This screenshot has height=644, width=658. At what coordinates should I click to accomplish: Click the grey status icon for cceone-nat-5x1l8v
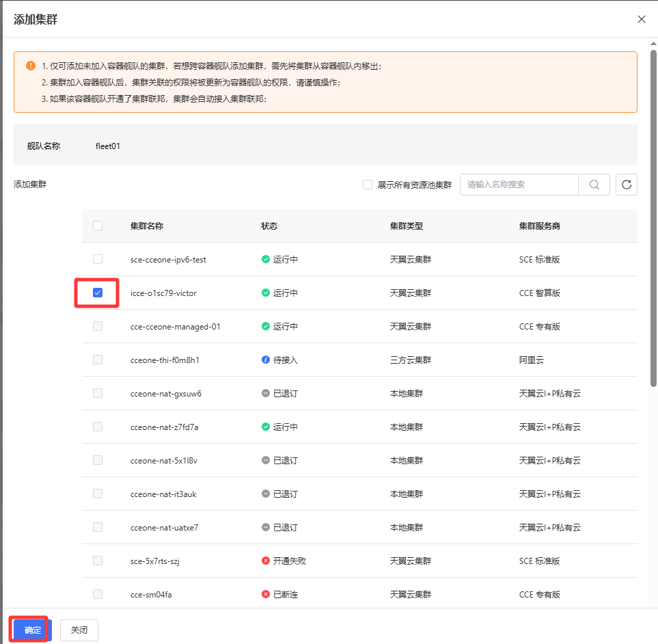[266, 460]
